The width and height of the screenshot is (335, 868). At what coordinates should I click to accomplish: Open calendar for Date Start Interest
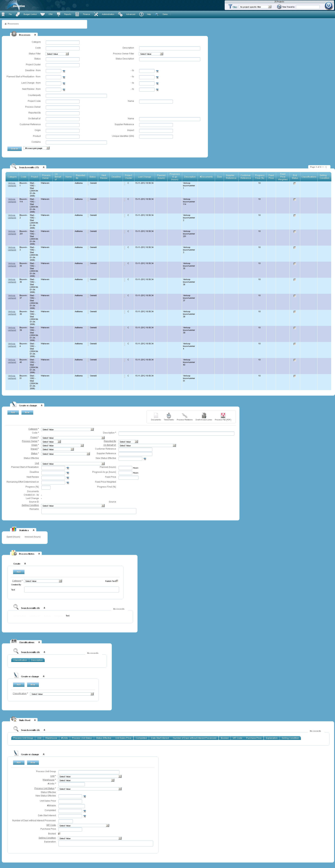[x=84, y=816]
